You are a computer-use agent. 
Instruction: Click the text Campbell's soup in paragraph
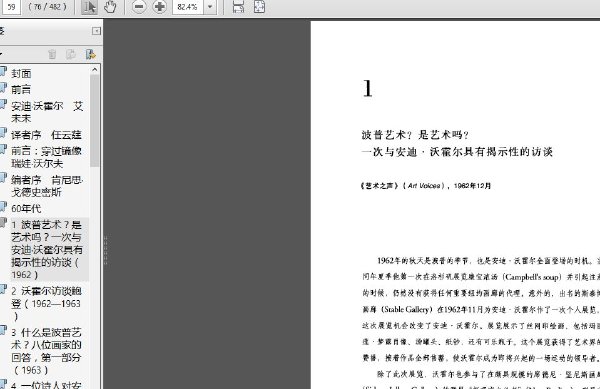[x=533, y=277]
